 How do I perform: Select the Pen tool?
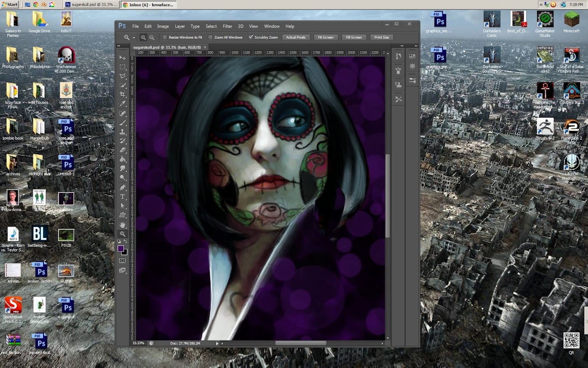(123, 187)
